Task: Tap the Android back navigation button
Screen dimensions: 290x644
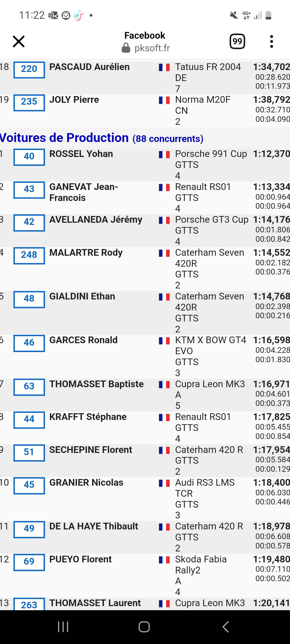Action: tap(226, 627)
